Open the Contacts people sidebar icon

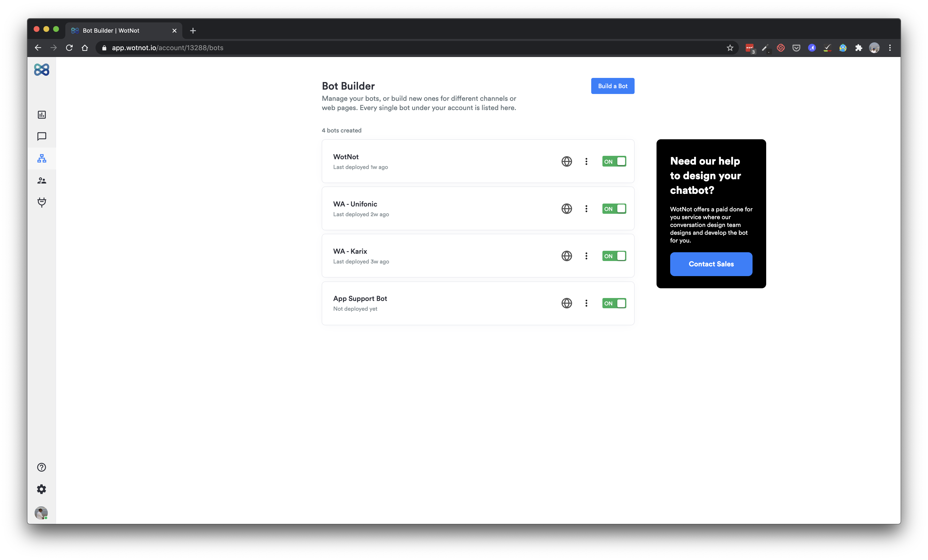41,181
